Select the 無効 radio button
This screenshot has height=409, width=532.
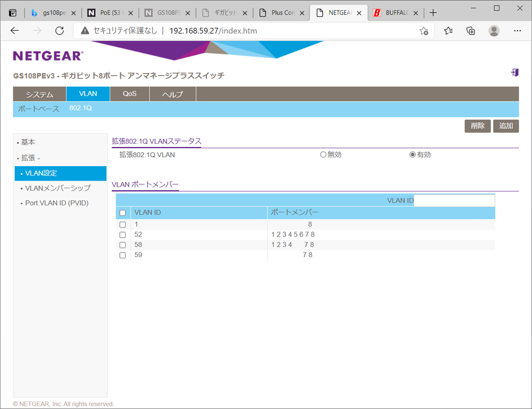pyautogui.click(x=323, y=155)
